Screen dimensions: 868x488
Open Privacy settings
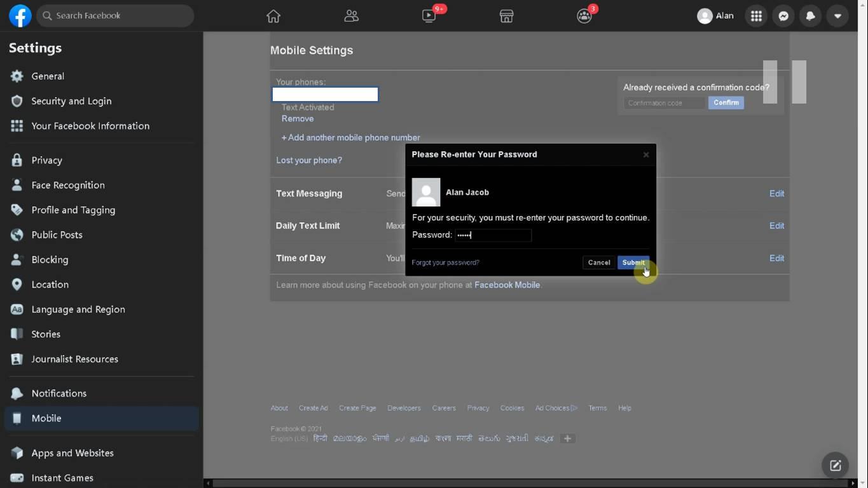[102, 160]
